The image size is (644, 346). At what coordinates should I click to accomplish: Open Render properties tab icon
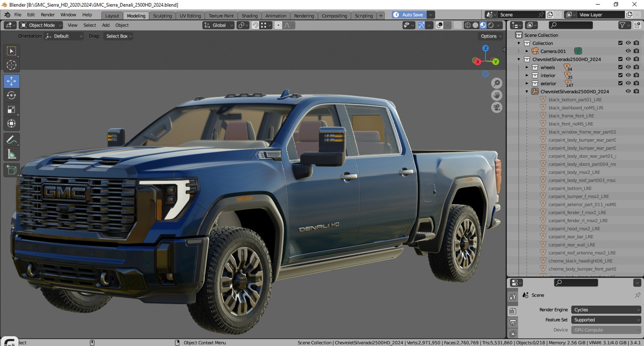tap(513, 311)
